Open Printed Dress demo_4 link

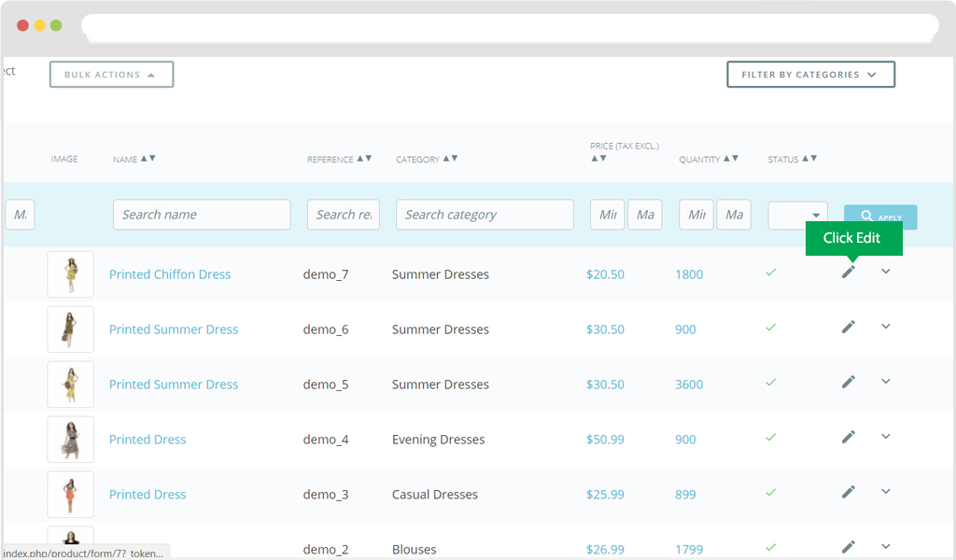(148, 440)
